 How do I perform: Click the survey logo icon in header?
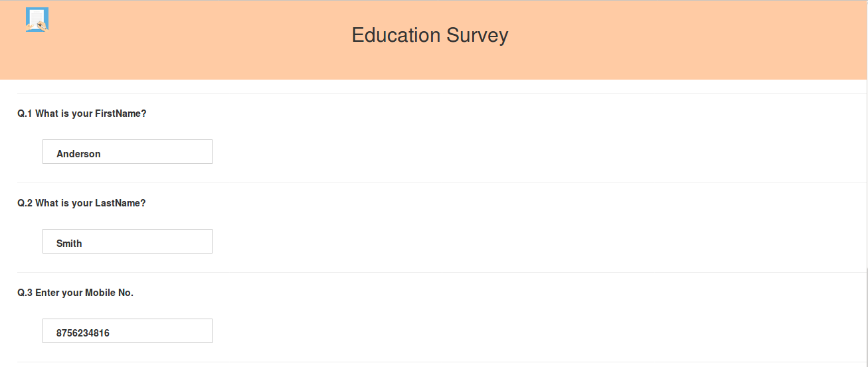click(x=37, y=20)
